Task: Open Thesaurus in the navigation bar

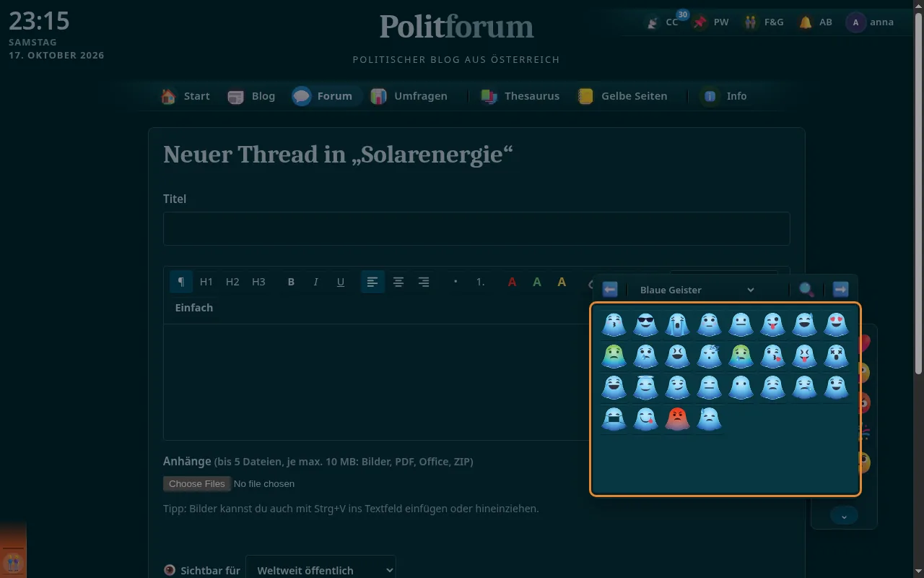Action: [x=520, y=96]
